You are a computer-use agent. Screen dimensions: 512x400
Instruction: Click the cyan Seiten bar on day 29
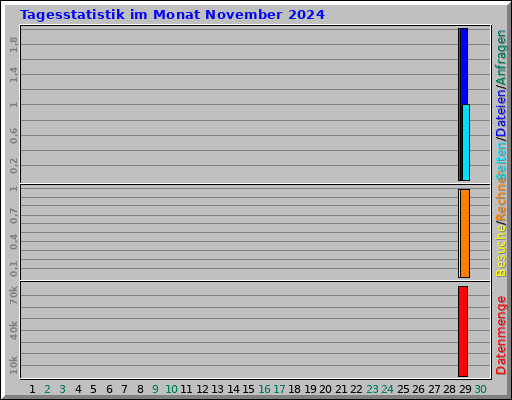point(466,142)
